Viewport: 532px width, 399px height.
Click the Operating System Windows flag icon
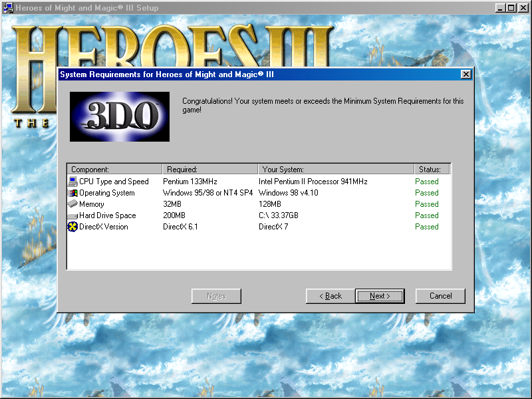click(x=72, y=193)
